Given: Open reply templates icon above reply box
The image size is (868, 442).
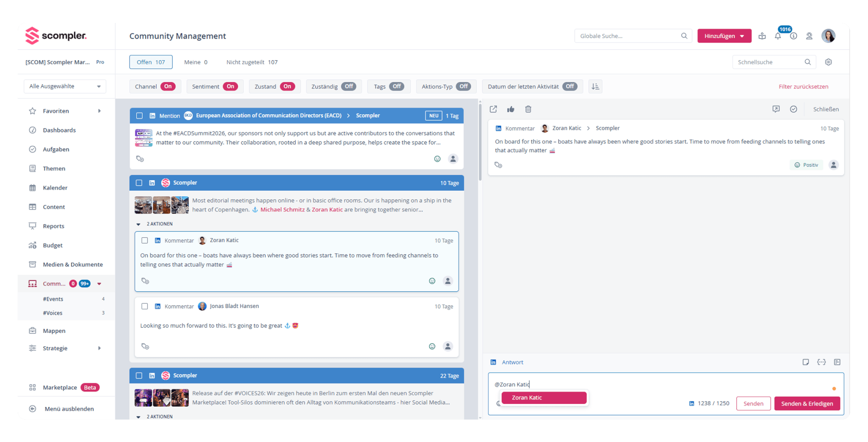Looking at the screenshot, I should [837, 362].
